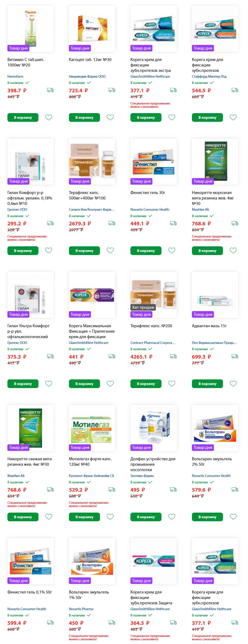This screenshot has height=644, width=248.
Task: Add Гилан Комфорт to cart with В корзину
Action: pos(23,251)
